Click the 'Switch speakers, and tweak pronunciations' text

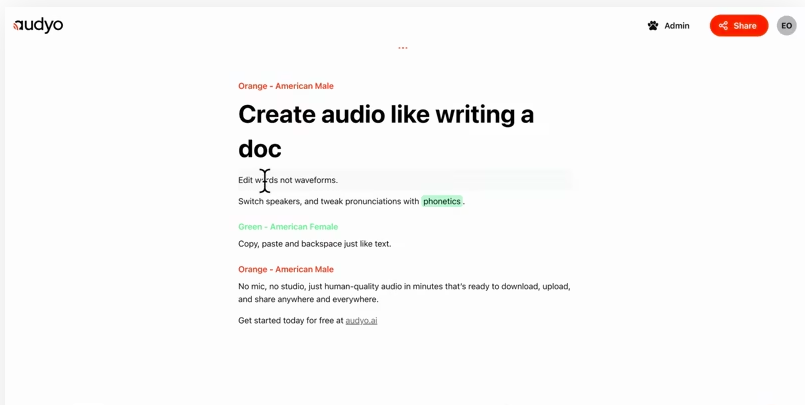point(328,201)
